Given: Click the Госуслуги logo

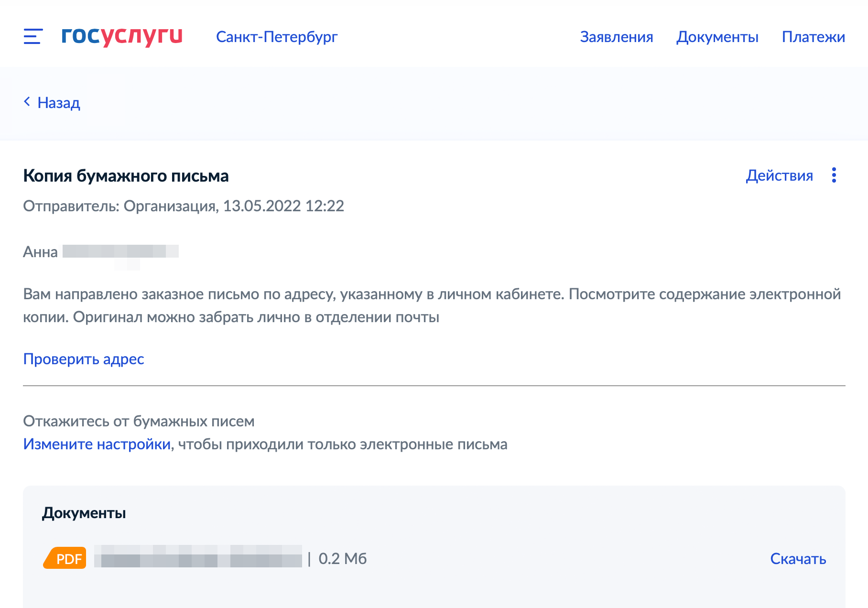Looking at the screenshot, I should tap(122, 36).
